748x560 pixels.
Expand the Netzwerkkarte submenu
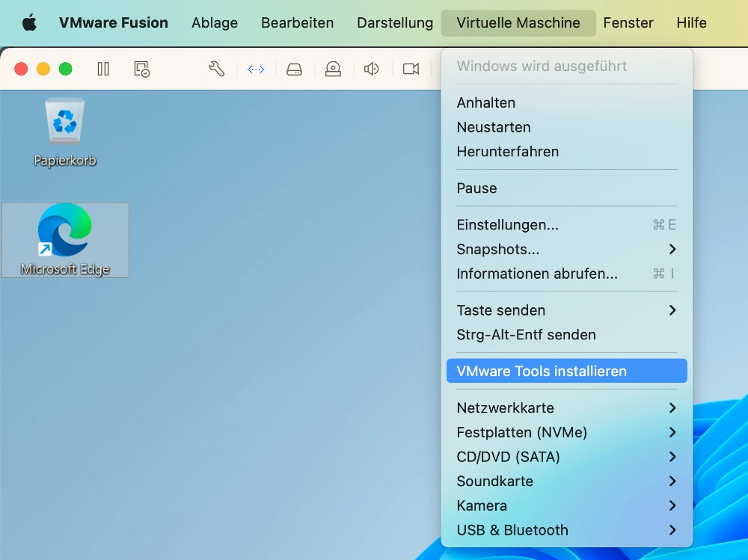(567, 407)
